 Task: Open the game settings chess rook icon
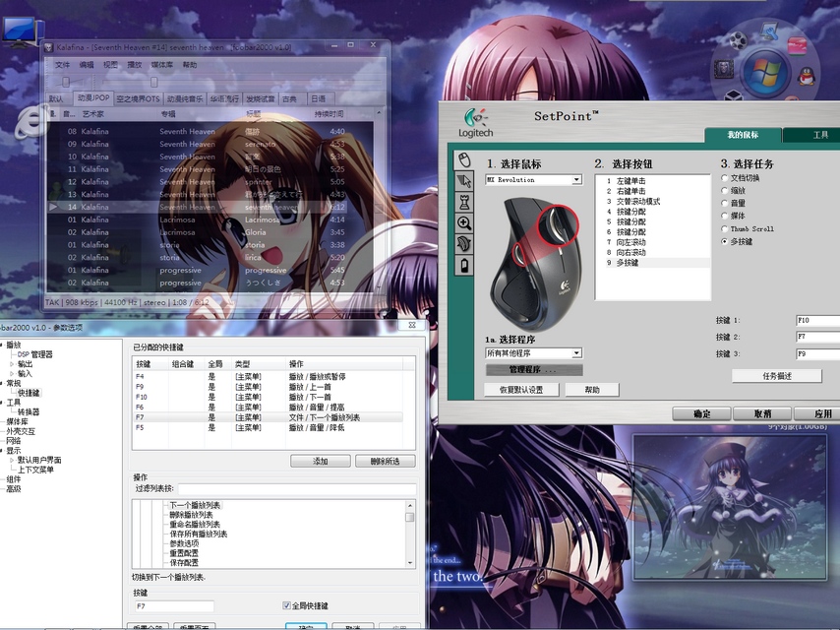(464, 202)
